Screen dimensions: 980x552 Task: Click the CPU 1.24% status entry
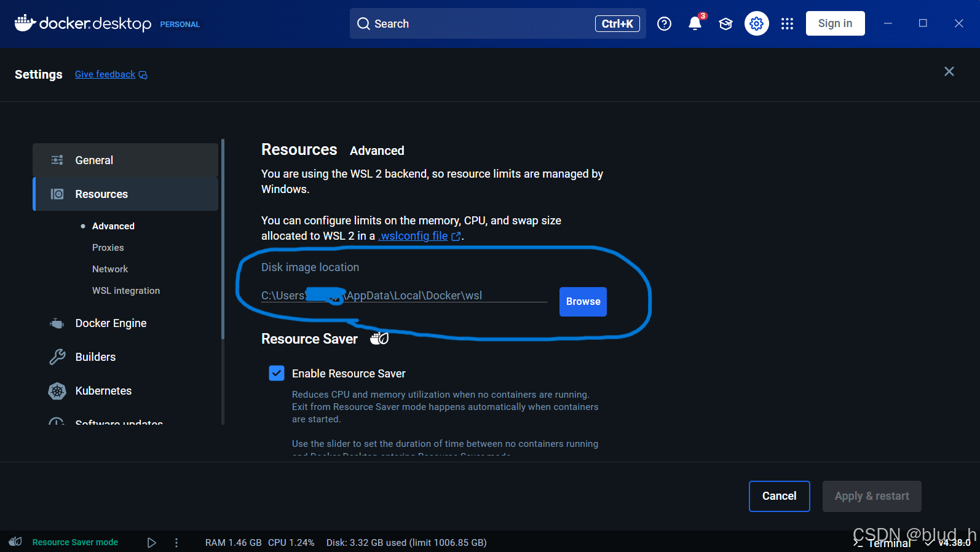tap(291, 543)
